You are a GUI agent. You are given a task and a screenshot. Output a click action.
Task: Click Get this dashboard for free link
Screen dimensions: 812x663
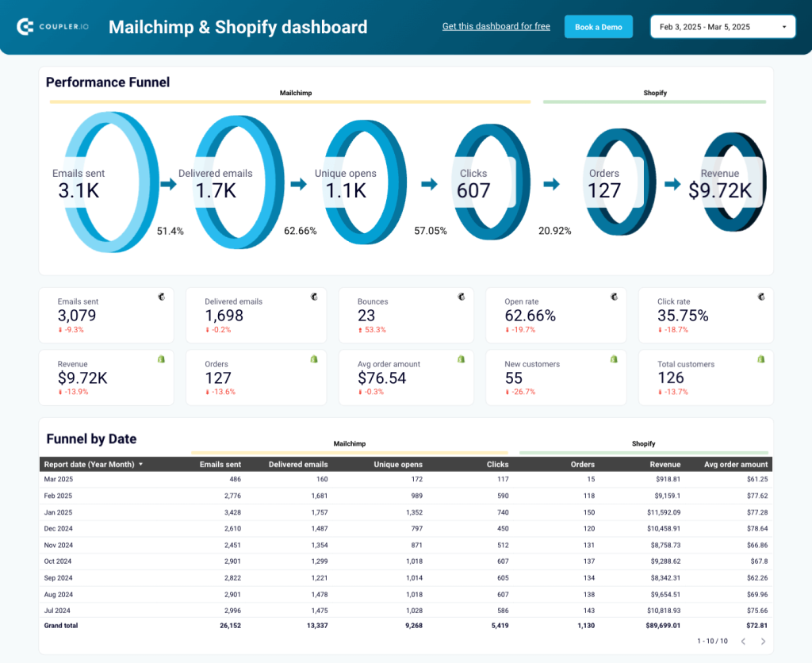(x=496, y=26)
